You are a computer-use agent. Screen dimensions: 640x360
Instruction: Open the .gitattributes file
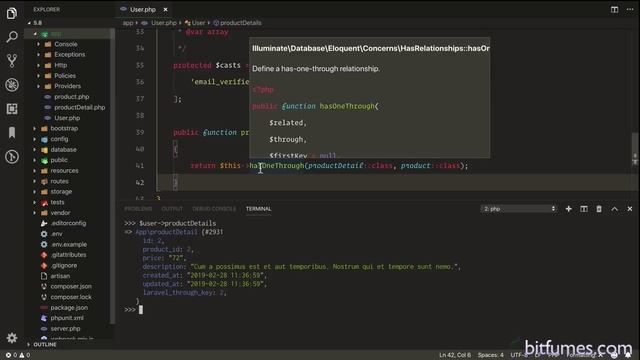[x=68, y=255]
